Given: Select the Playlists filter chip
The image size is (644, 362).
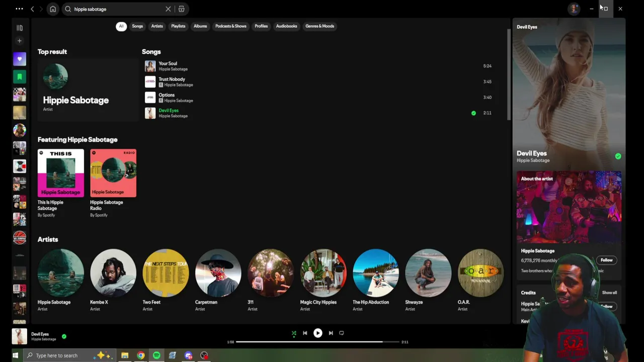Looking at the screenshot, I should click(178, 26).
